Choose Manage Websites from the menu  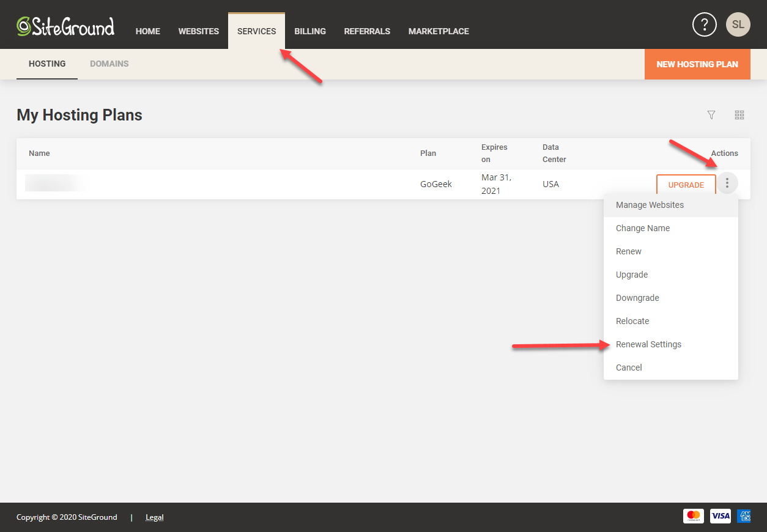point(671,205)
